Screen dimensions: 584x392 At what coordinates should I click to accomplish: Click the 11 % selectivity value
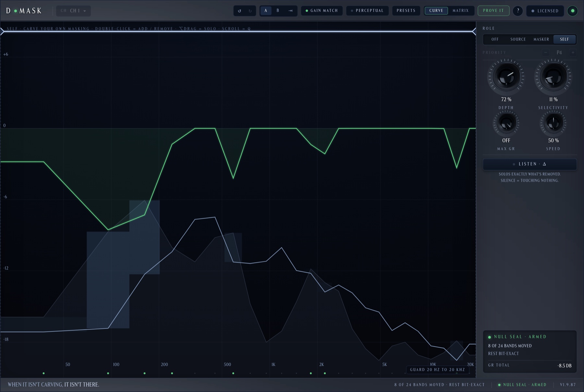pos(553,100)
